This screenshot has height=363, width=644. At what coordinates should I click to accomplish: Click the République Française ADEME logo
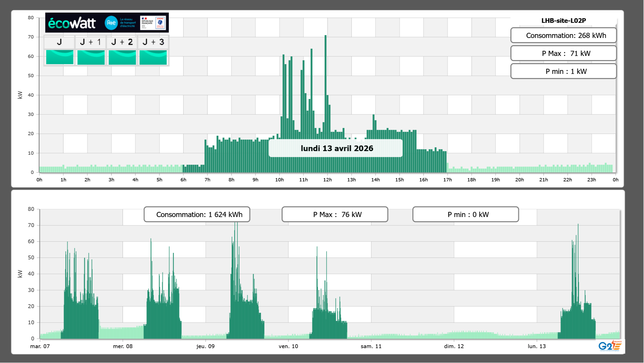[153, 23]
